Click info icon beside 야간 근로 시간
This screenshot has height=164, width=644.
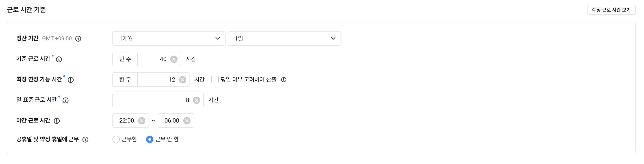click(57, 121)
